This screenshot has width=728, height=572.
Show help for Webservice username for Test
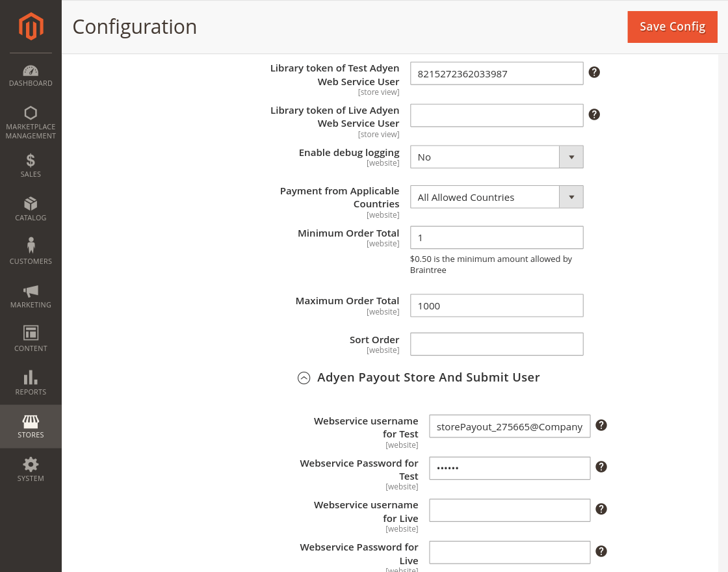tap(601, 425)
